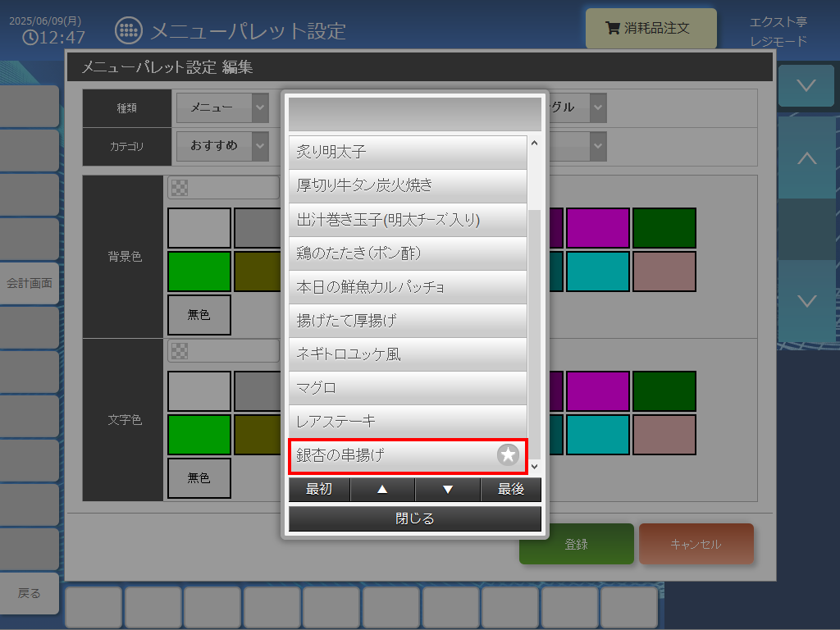Click the shopping cart 消耗品注文 button

[x=651, y=28]
